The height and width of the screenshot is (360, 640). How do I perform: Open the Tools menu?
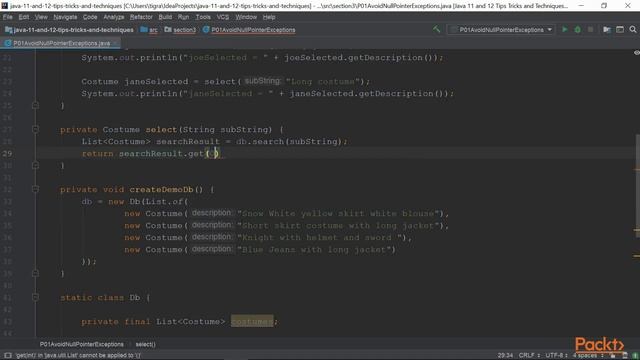(x=203, y=17)
